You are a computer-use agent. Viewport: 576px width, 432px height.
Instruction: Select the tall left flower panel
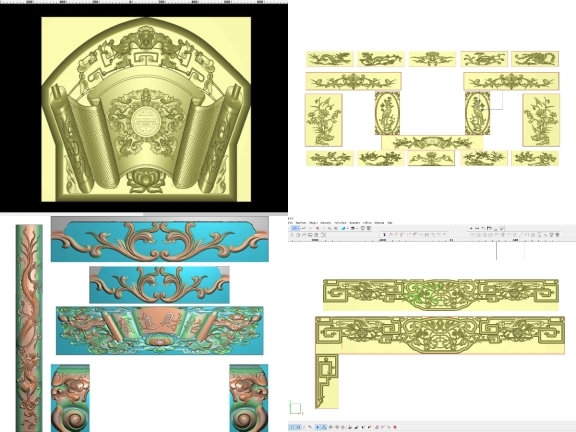(324, 120)
